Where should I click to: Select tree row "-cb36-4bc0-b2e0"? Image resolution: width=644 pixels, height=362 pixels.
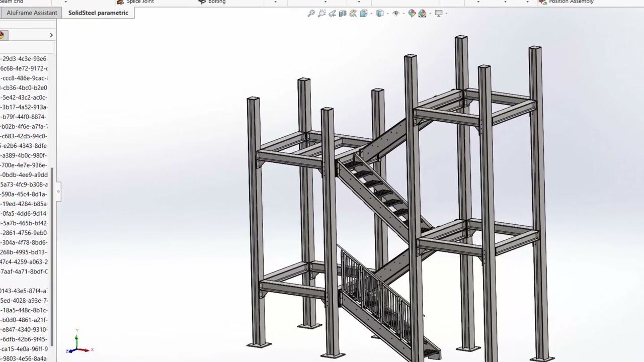click(24, 87)
